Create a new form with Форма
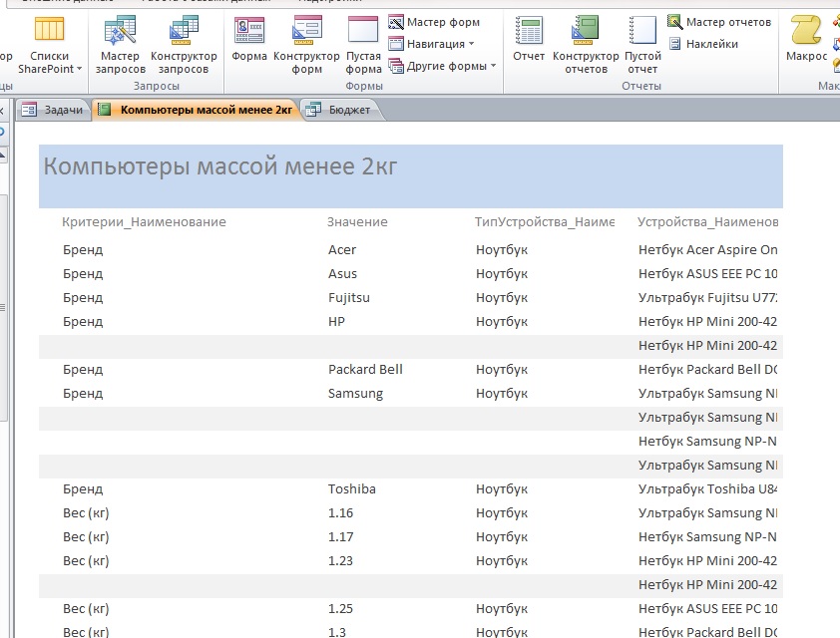This screenshot has height=638, width=840. coord(249,39)
